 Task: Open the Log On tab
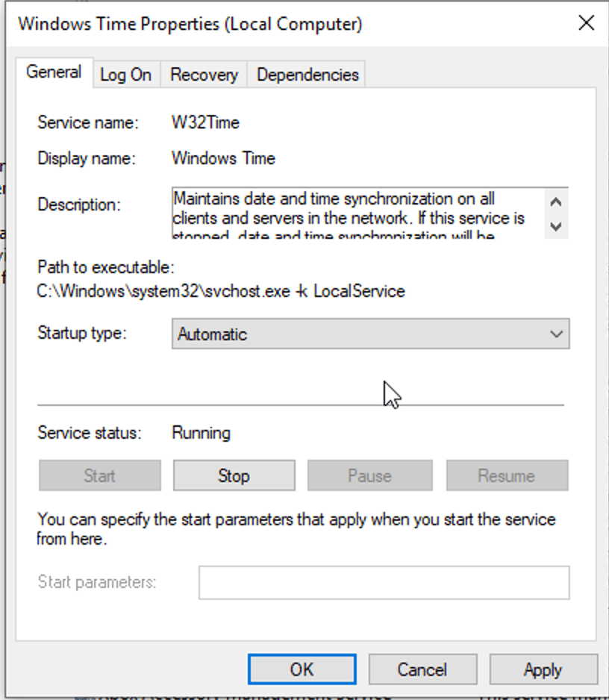(x=126, y=75)
